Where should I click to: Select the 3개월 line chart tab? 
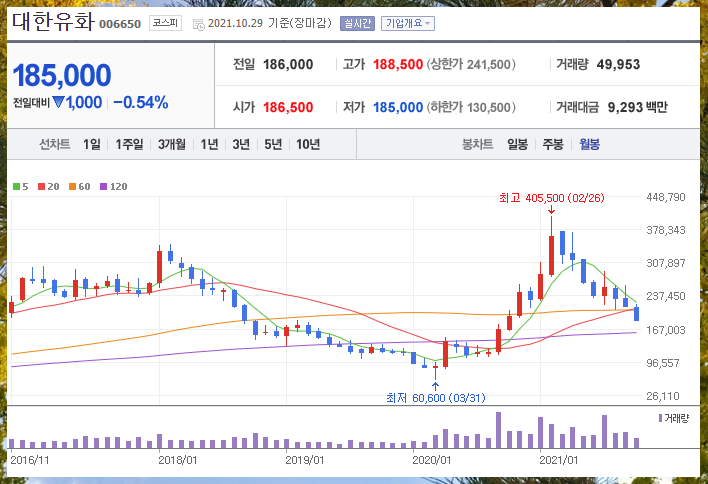172,144
